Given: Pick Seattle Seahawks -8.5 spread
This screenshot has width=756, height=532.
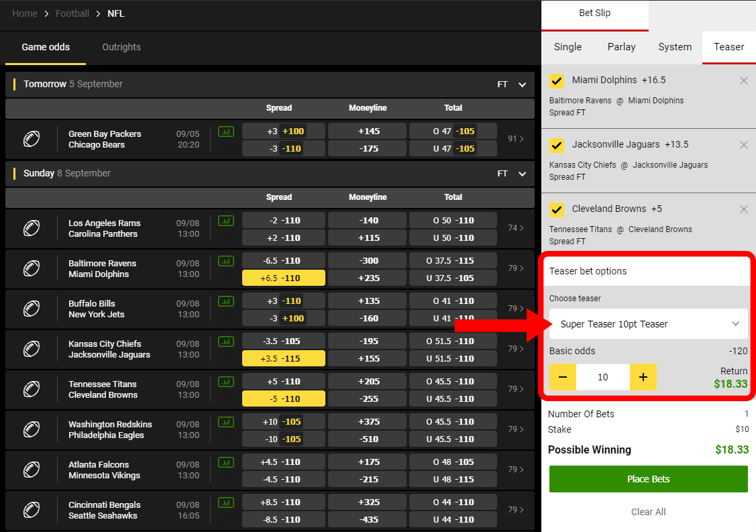Looking at the screenshot, I should click(284, 519).
